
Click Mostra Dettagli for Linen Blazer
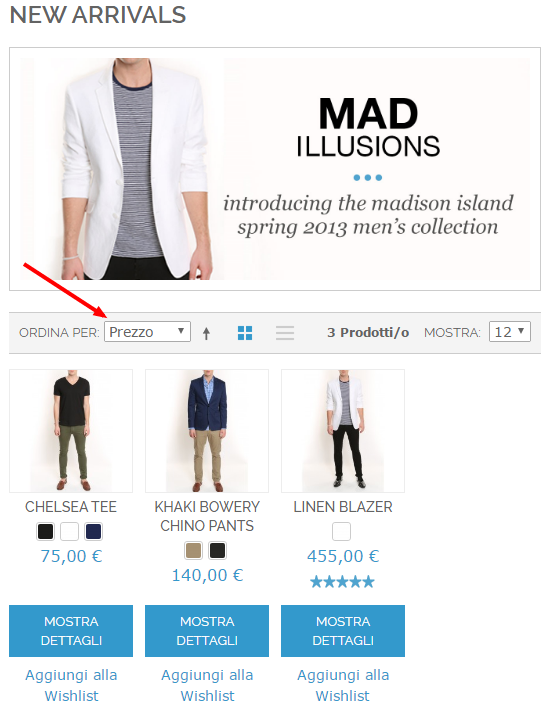pos(343,631)
